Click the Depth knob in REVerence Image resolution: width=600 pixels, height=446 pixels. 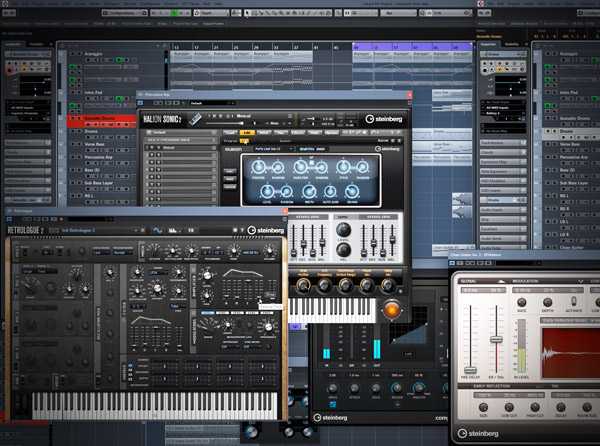[548, 302]
